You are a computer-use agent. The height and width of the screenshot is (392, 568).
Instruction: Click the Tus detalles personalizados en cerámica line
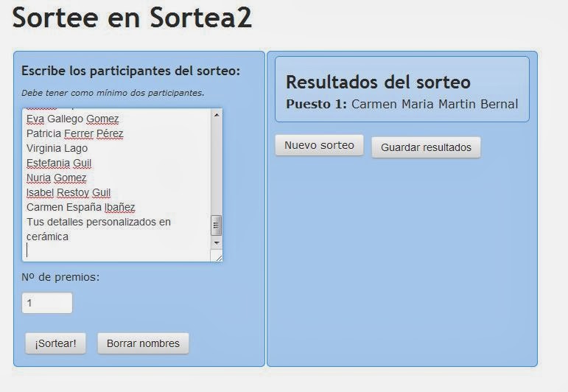[x=99, y=229]
